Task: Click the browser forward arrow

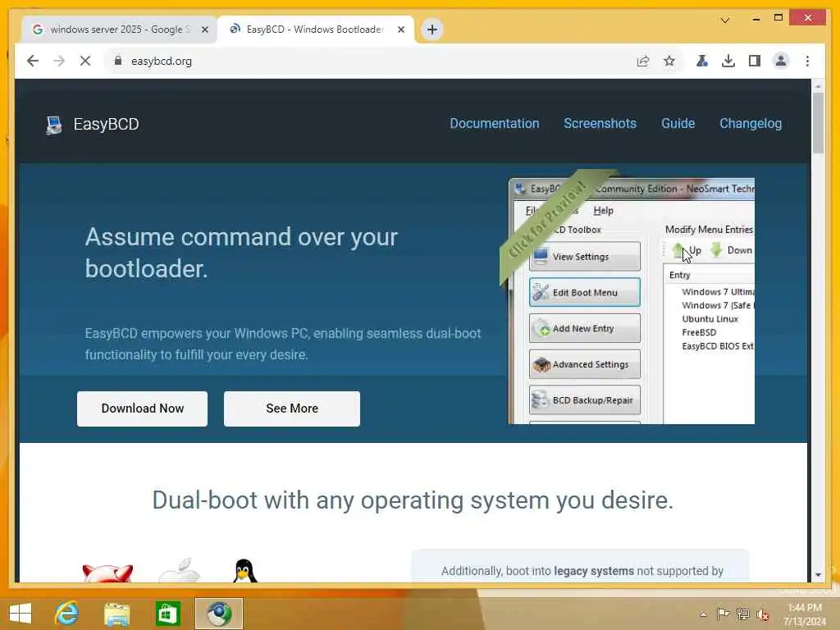Action: pos(59,61)
